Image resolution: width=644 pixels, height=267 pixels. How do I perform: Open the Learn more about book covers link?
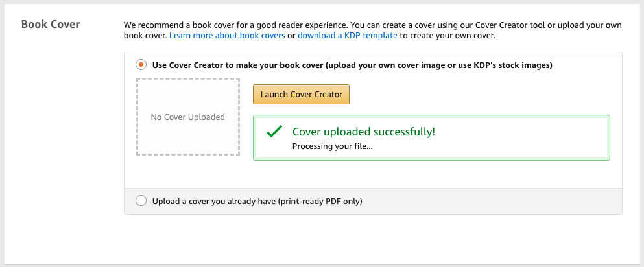point(227,36)
